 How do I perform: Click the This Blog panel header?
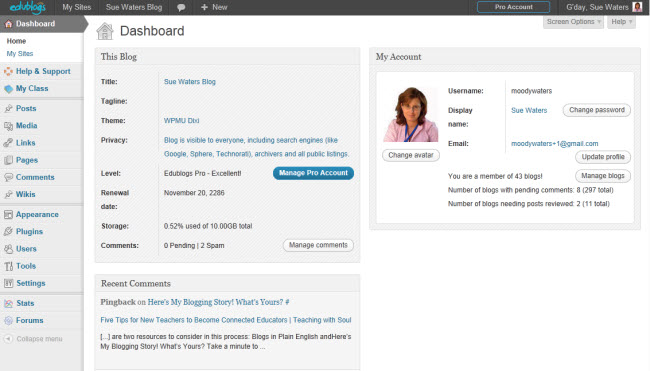point(227,57)
